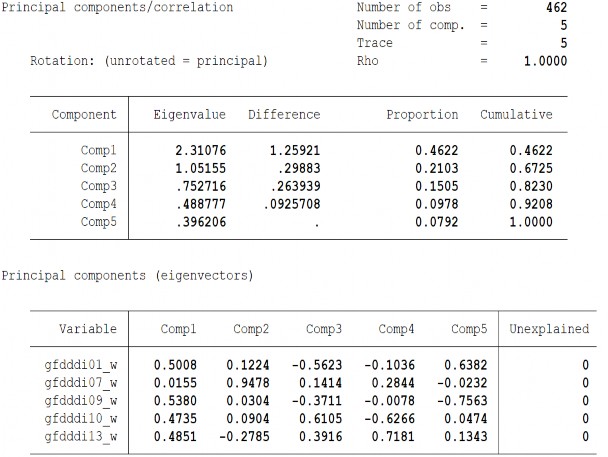Click the 'Rotation: (unrotated = principal)' text
Viewport: 608px width, 457px height.
click(148, 61)
